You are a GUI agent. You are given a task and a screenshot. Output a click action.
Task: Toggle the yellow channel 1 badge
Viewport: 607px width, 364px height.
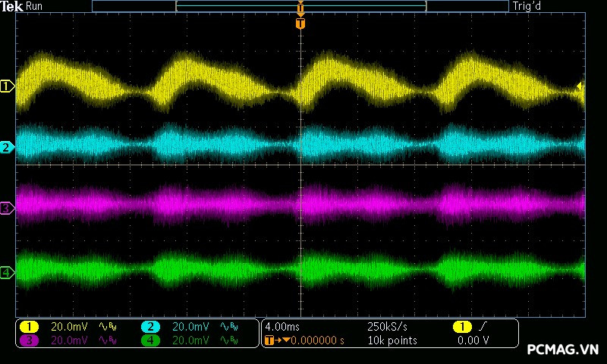[29, 327]
